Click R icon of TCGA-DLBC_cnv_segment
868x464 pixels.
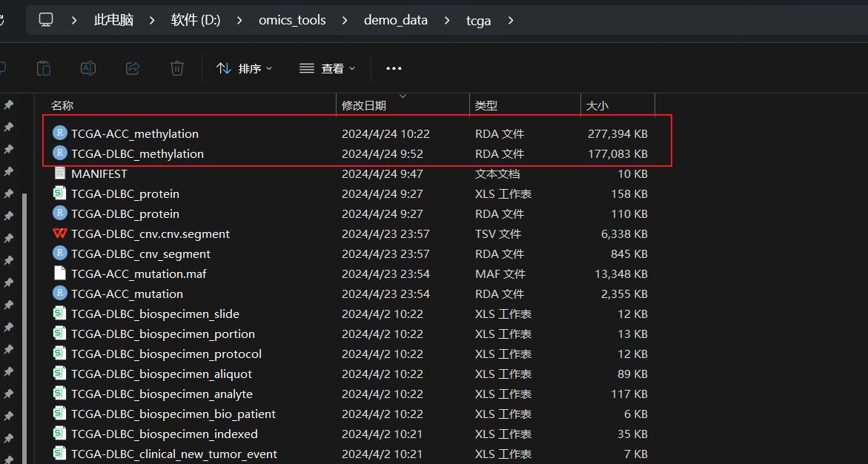[60, 253]
